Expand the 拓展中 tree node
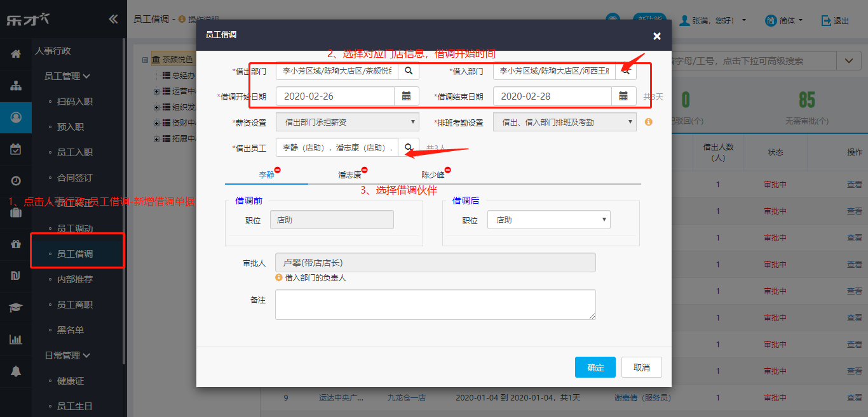 [x=156, y=139]
